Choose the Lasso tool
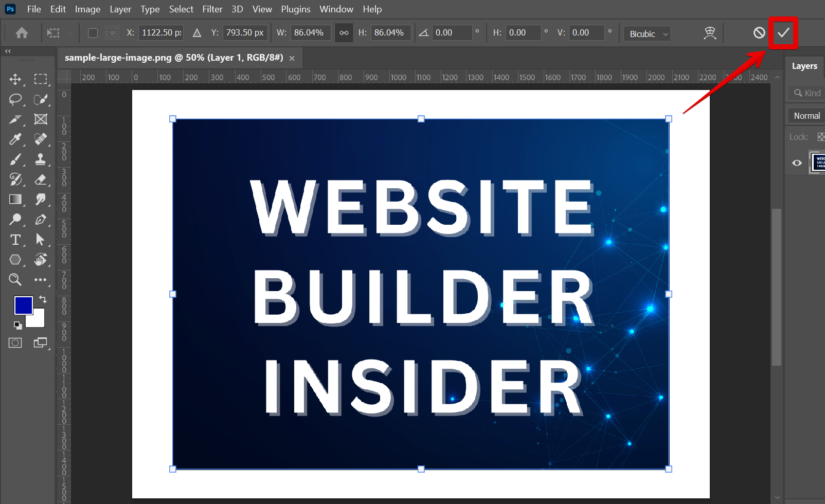The width and height of the screenshot is (825, 504). click(15, 99)
